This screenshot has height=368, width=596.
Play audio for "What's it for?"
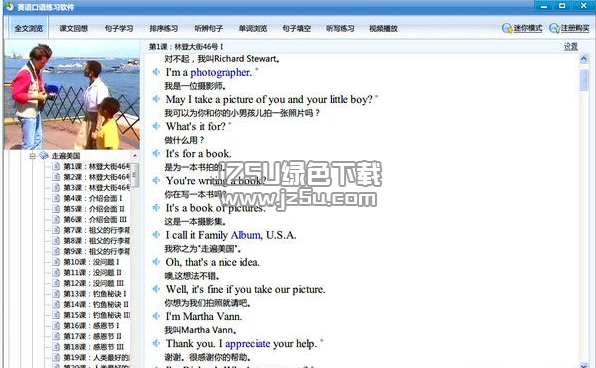pos(156,126)
